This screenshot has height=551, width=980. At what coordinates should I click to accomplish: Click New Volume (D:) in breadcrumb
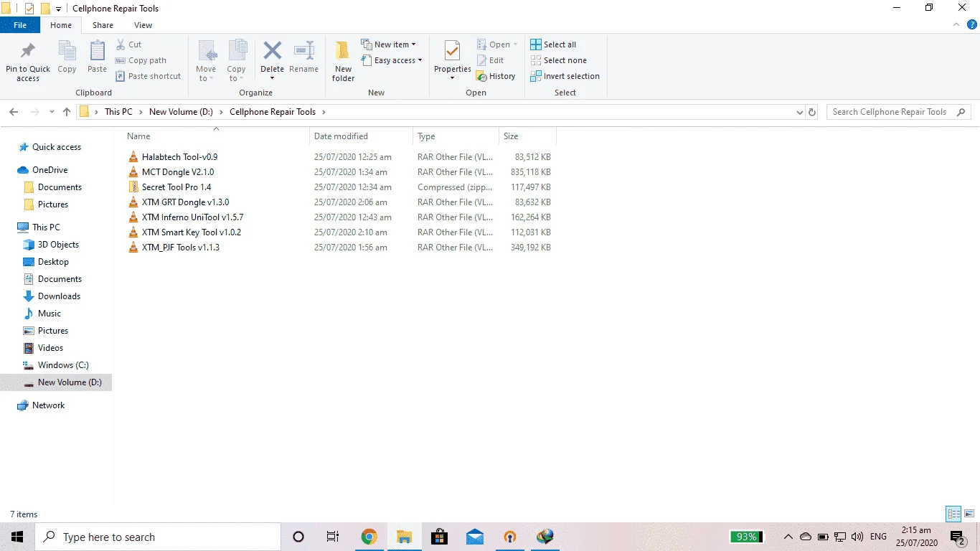coord(182,112)
